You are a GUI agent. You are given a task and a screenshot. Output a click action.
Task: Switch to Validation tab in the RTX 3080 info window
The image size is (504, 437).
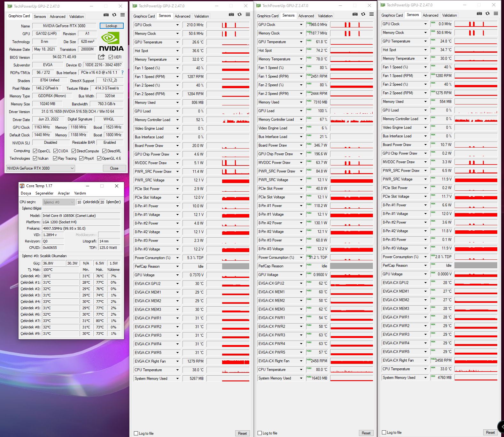coord(77,17)
